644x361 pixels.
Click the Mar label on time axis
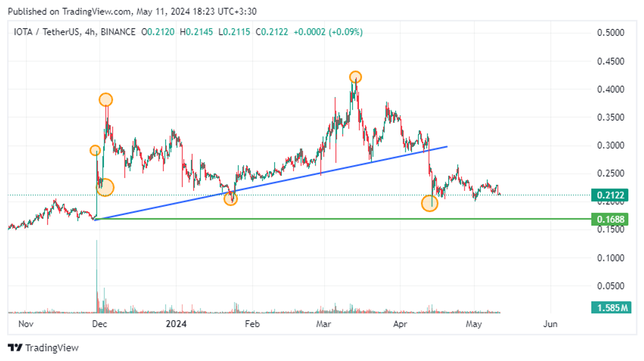click(324, 324)
